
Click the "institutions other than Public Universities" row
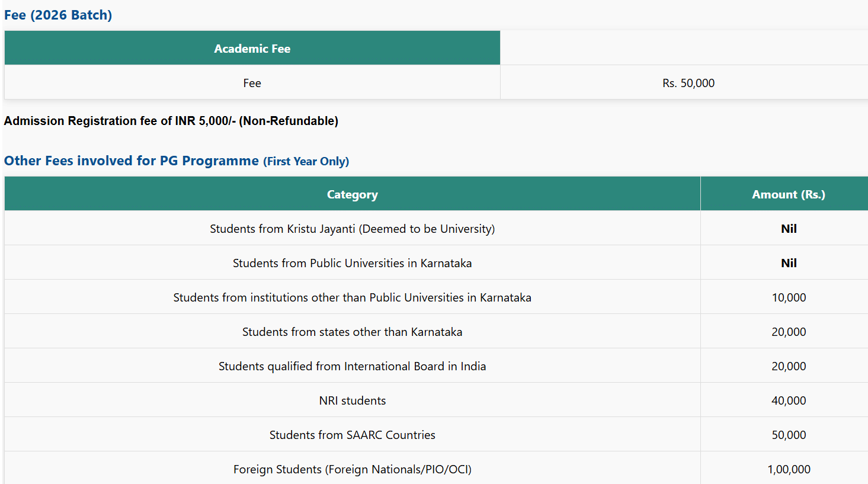352,297
